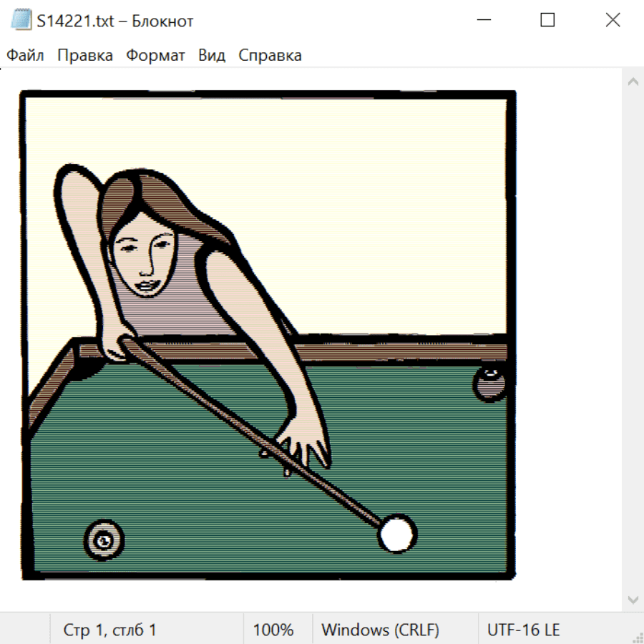Open the Справка menu

(270, 56)
